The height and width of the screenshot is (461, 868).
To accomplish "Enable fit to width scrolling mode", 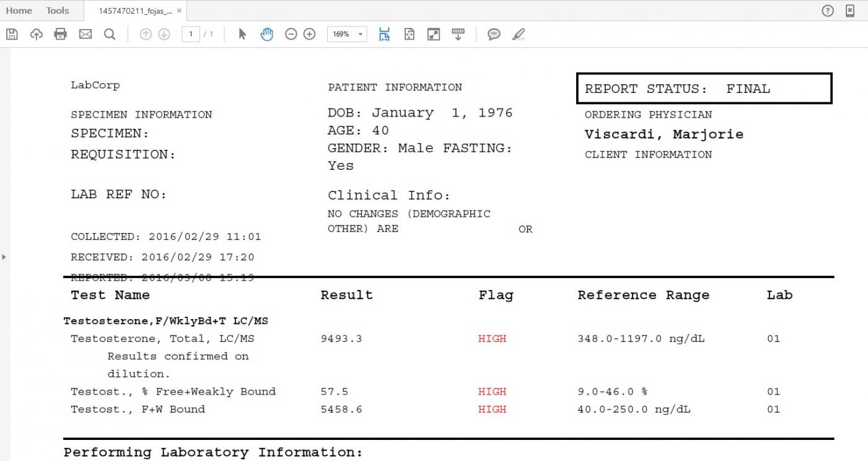I will tap(385, 35).
